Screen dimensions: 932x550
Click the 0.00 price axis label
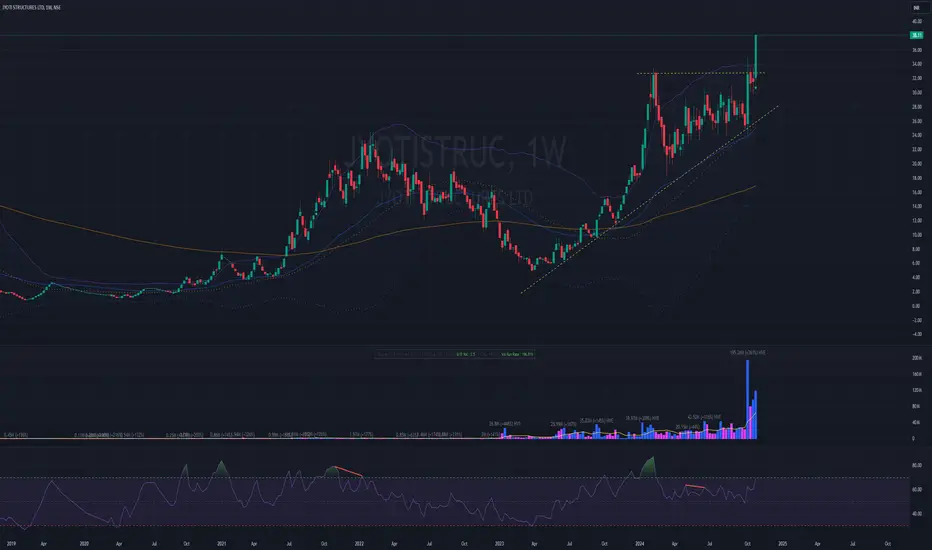tap(917, 306)
